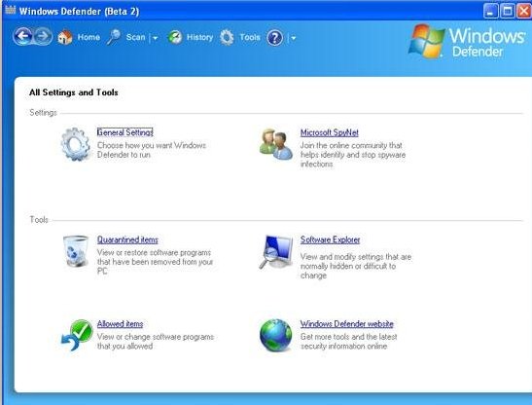
Task: Click the Forward arrow navigation button
Action: coord(43,36)
